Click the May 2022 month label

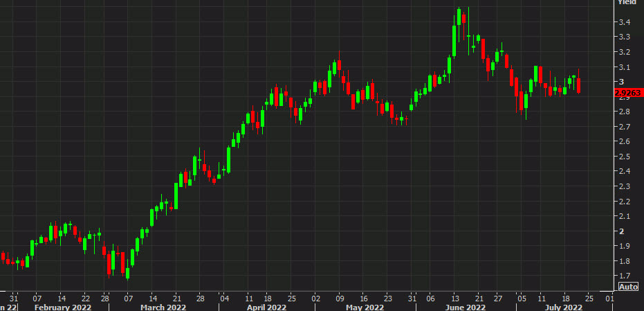click(x=365, y=308)
